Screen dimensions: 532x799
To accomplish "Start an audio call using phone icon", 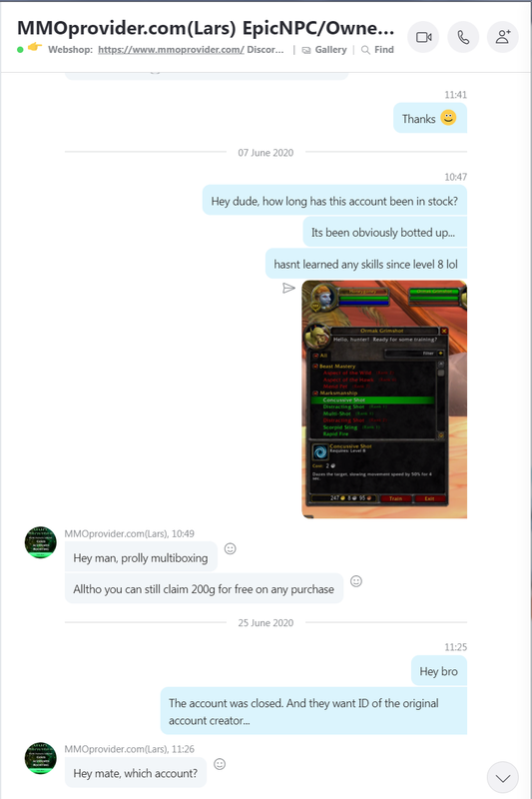I will click(x=463, y=37).
